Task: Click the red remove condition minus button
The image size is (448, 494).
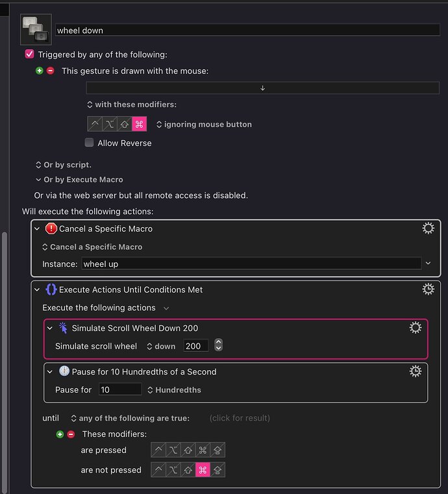Action: pos(71,434)
